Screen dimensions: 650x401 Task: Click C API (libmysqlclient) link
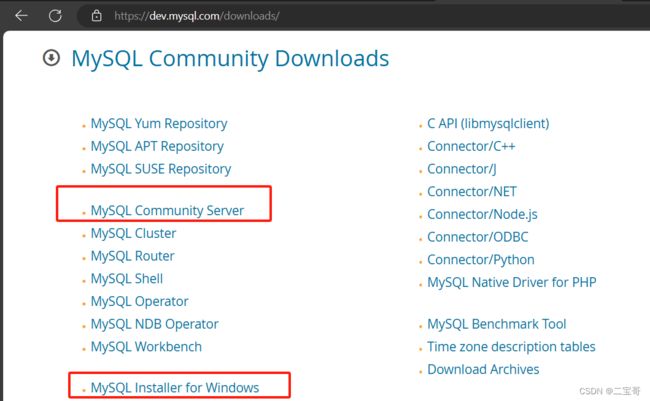click(488, 124)
